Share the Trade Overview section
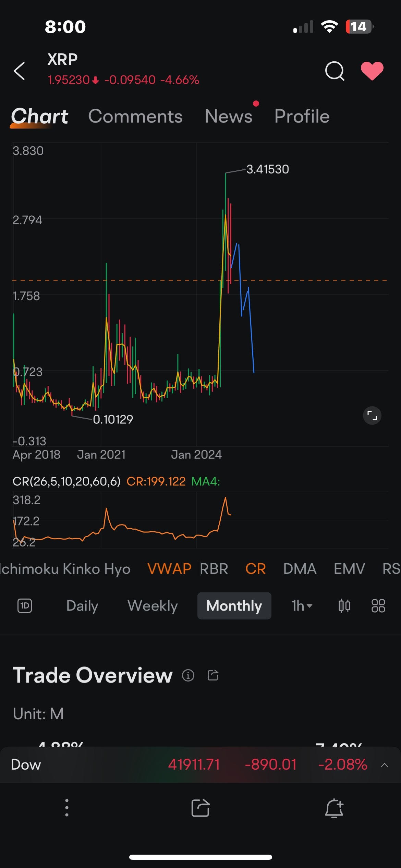 [213, 675]
